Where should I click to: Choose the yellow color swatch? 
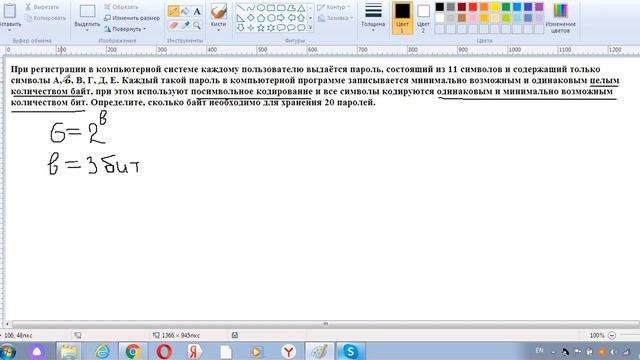[495, 7]
